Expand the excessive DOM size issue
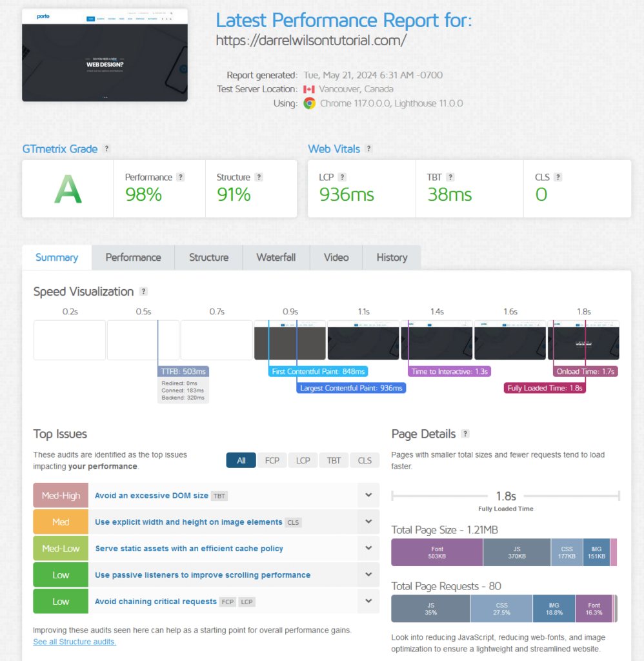The image size is (644, 661). coord(368,494)
